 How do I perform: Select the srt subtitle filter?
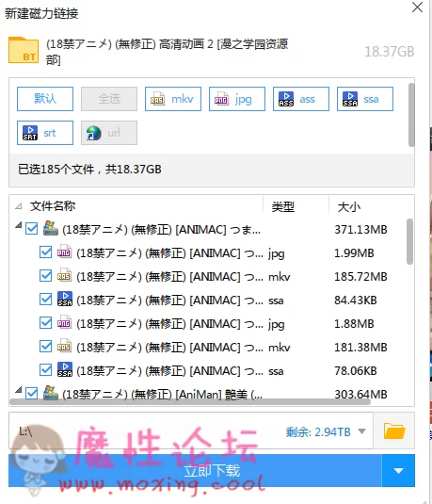[45, 133]
